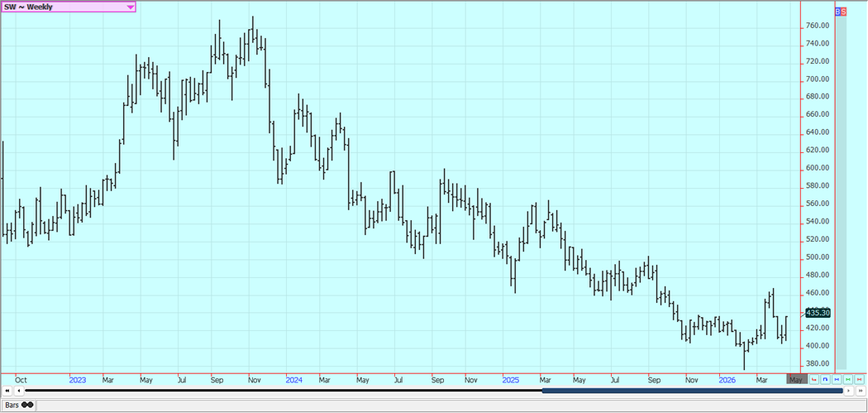Screen dimensions: 868x413
Task: Click the 2025 year label on time axis
Action: tap(510, 380)
